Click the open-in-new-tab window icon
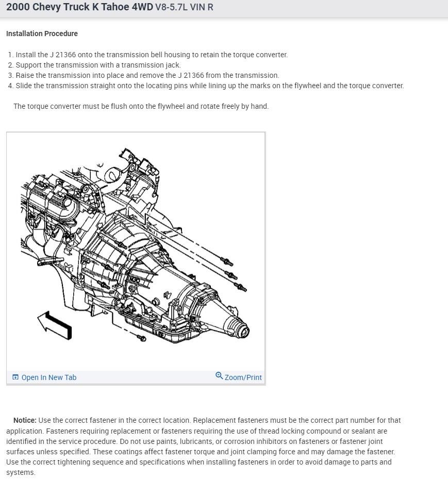This screenshot has height=479, width=448. point(15,377)
